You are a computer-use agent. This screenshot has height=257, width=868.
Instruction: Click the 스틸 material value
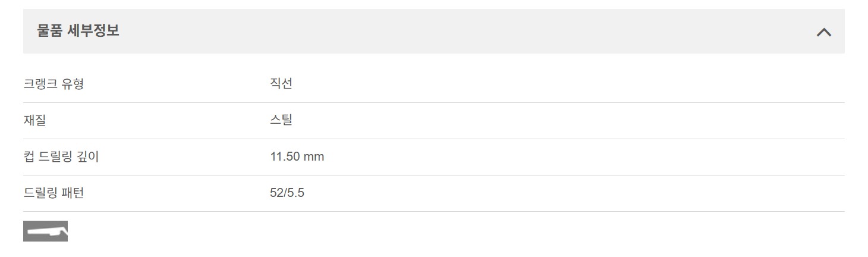[x=281, y=120]
